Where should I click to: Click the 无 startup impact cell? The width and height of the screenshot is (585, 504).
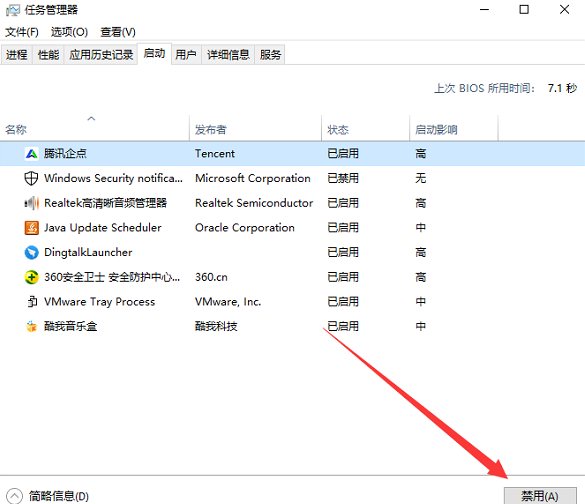420,178
